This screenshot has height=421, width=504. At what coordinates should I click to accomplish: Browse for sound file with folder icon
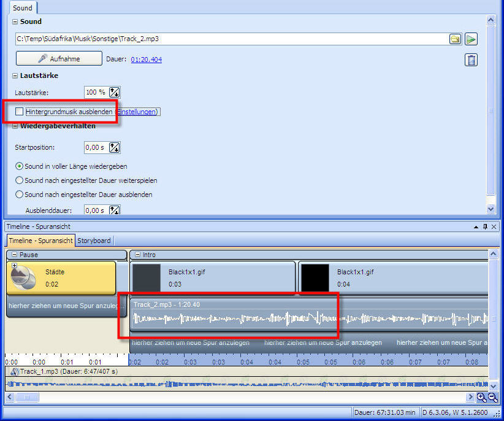click(x=455, y=39)
